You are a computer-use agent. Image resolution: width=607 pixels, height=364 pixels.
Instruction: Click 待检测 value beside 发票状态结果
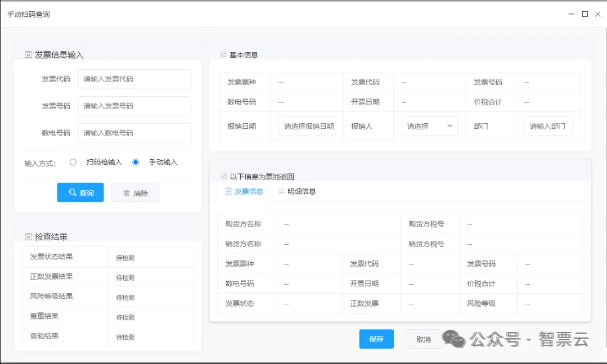point(125,258)
